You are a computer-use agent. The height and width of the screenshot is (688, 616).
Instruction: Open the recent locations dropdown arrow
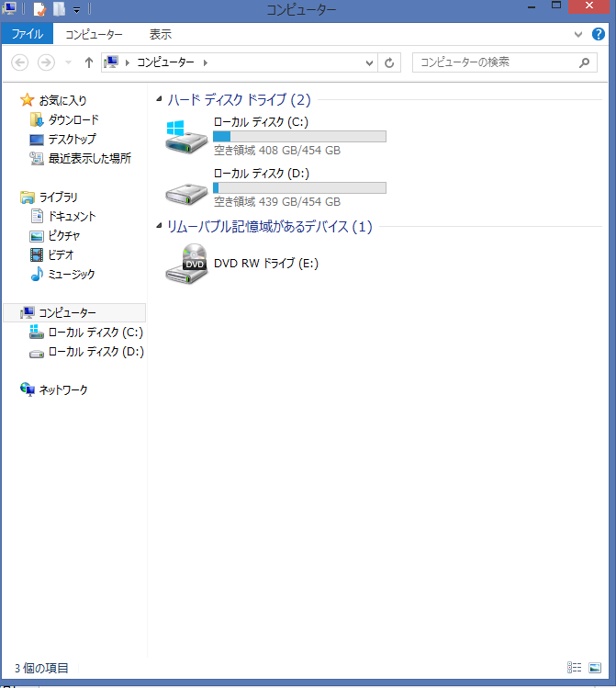point(68,62)
